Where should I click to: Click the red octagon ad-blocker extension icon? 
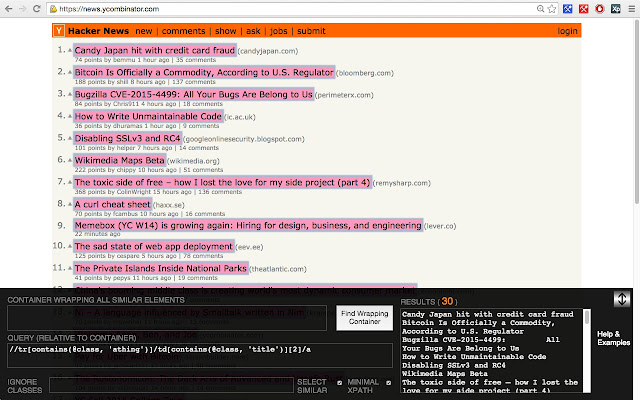pos(600,9)
